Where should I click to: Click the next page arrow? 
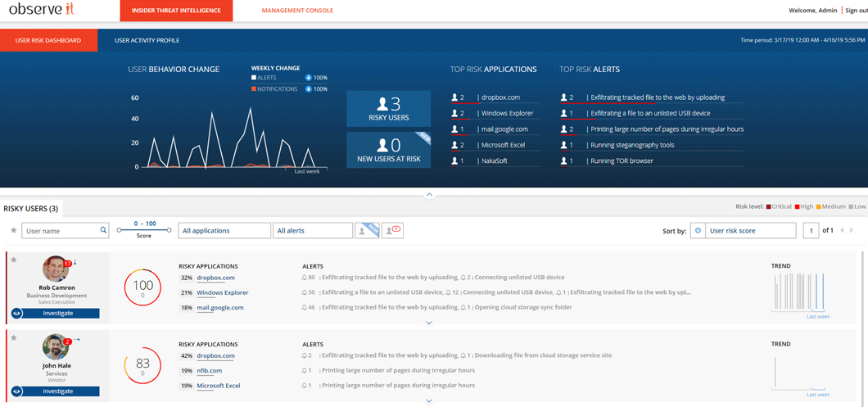point(852,231)
